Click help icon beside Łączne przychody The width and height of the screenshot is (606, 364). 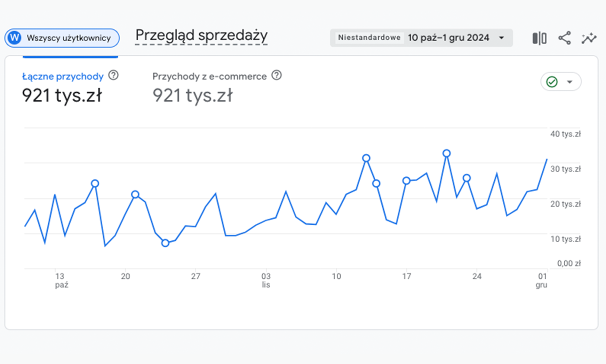click(x=113, y=75)
